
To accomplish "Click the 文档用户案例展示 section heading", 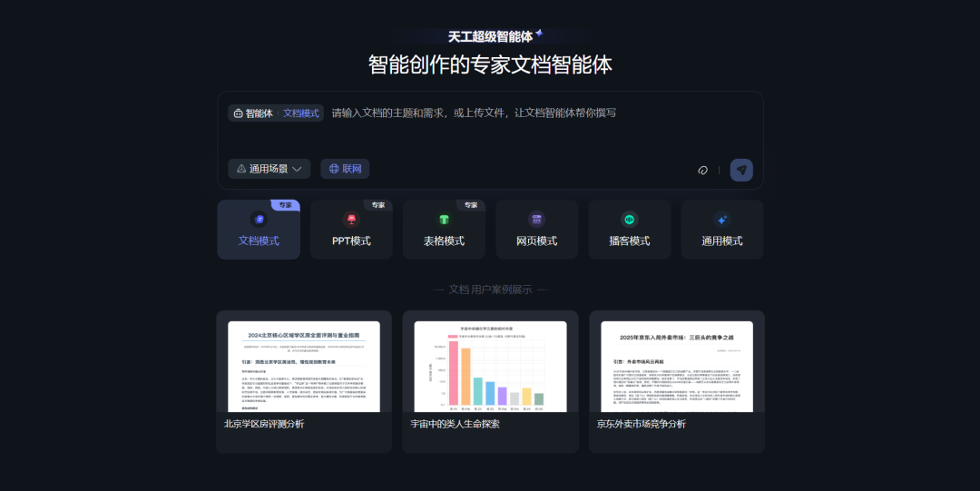I will point(491,290).
